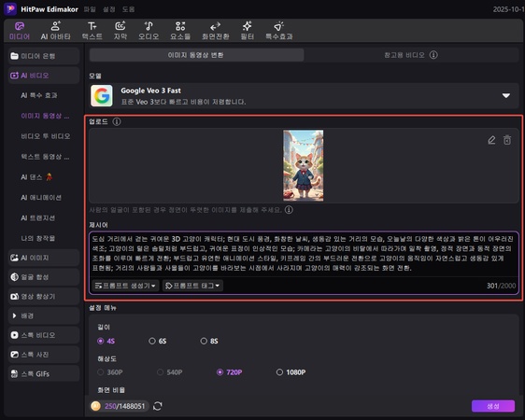Screen dimensions: 525x420
Task: Open the Google Veo 3 Fast model dropdown
Action: 304,96
